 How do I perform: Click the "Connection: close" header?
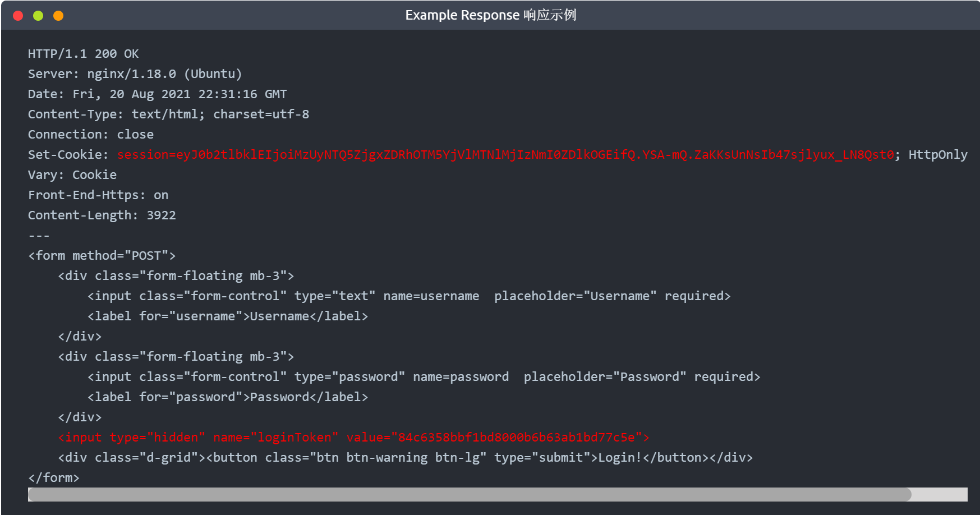[x=90, y=135]
